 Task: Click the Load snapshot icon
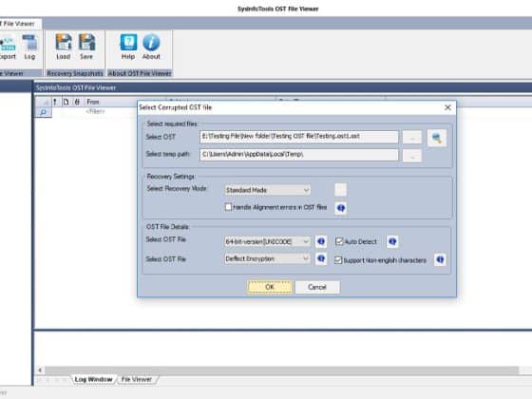point(64,47)
